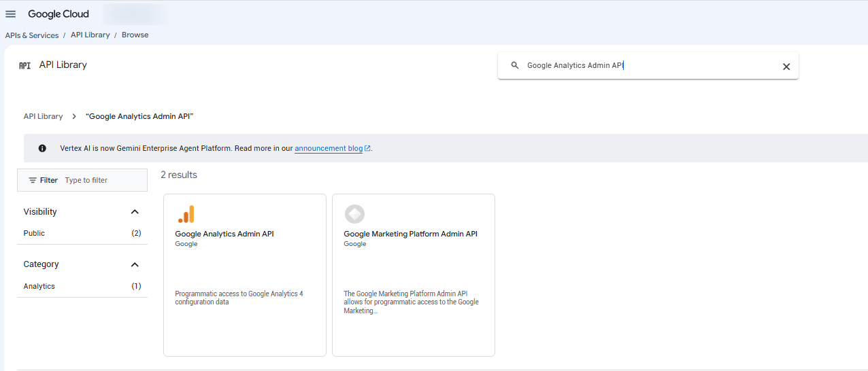The height and width of the screenshot is (371, 868).
Task: Open the Google Marketing Platform Admin API card
Action: click(414, 275)
